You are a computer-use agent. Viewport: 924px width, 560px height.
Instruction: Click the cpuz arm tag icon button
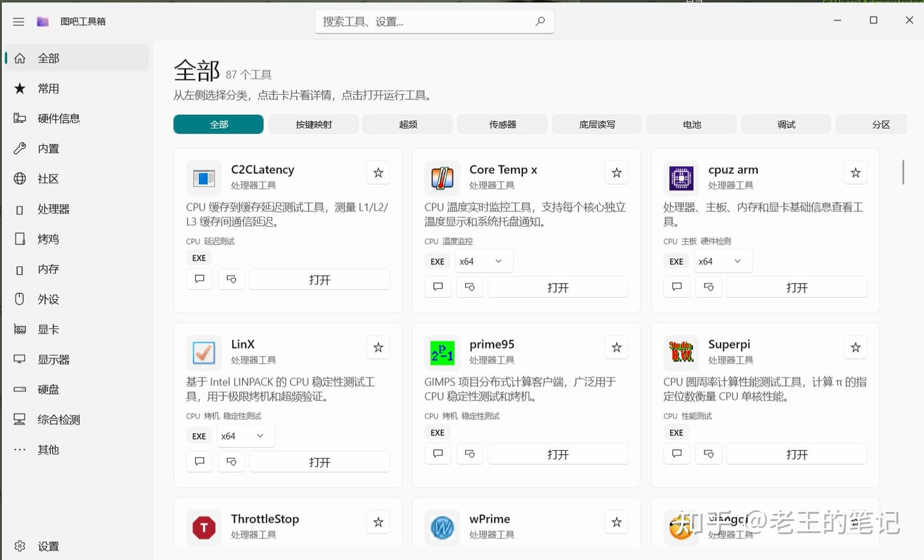pyautogui.click(x=708, y=287)
